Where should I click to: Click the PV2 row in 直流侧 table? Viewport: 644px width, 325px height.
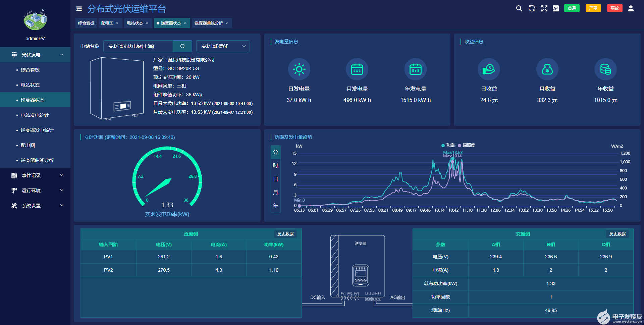[x=191, y=270]
